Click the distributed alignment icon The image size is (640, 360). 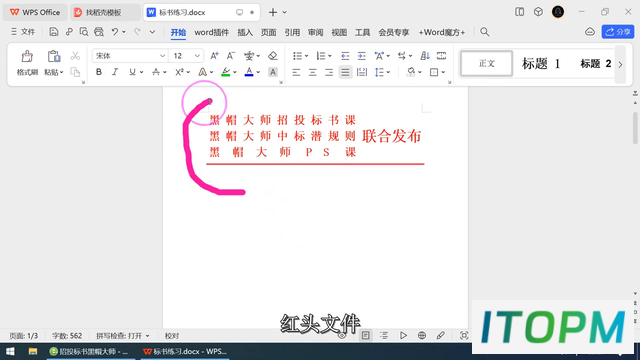[x=362, y=73]
